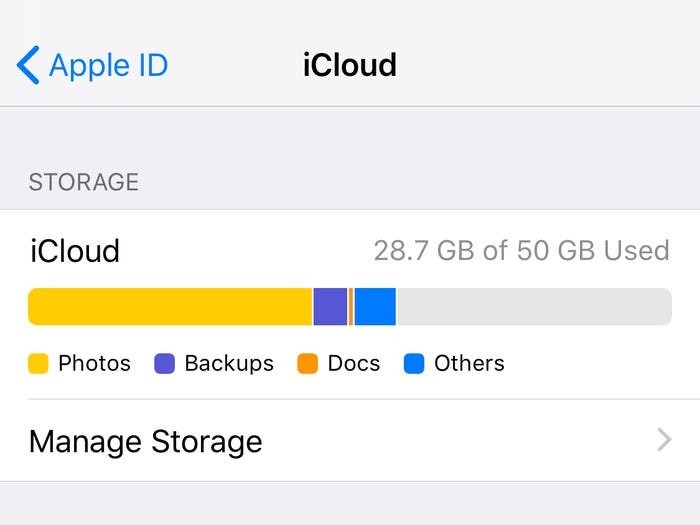Open Manage Storage

coord(146,441)
